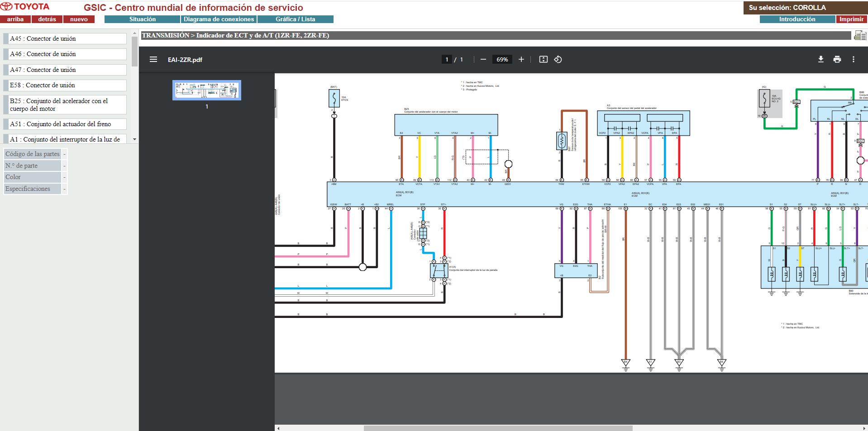Zoom in the PDF with plus button
Image resolution: width=868 pixels, height=431 pixels.
pos(521,59)
